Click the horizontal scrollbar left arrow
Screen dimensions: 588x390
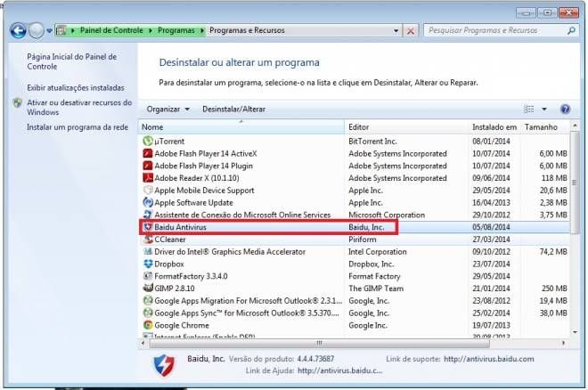coord(143,343)
